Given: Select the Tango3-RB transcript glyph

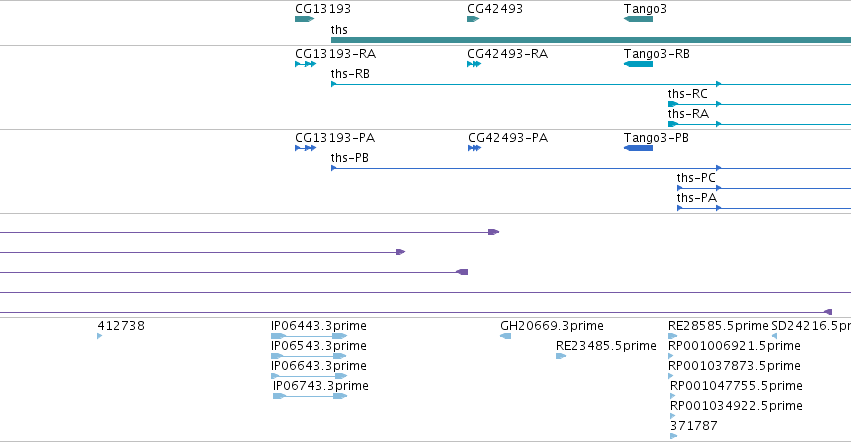Looking at the screenshot, I should pos(638,64).
